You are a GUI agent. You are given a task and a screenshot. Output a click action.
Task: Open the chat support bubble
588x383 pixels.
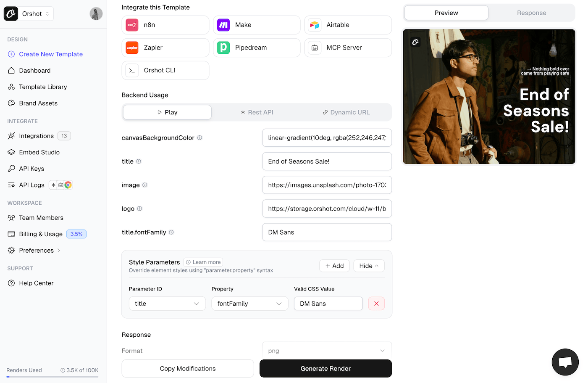point(565,362)
